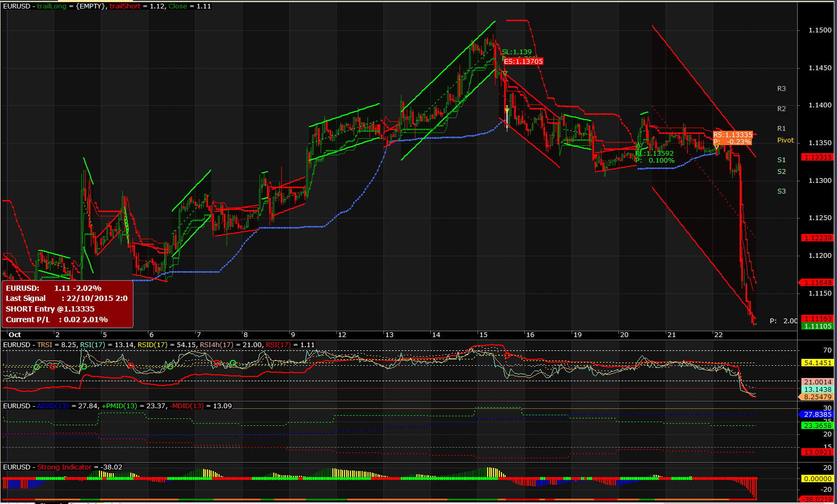Click the RSI4h(17) = 21.00 label
The width and height of the screenshot is (837, 504).
231,345
